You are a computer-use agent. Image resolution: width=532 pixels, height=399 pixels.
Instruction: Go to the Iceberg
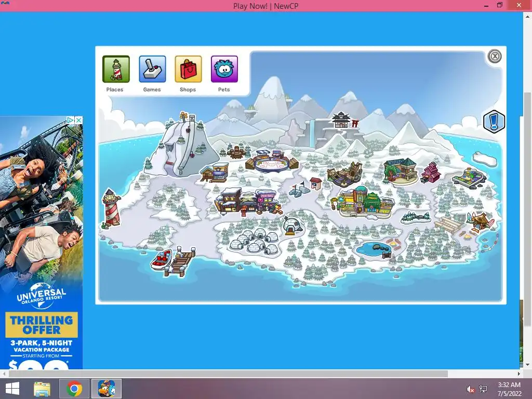[485, 159]
